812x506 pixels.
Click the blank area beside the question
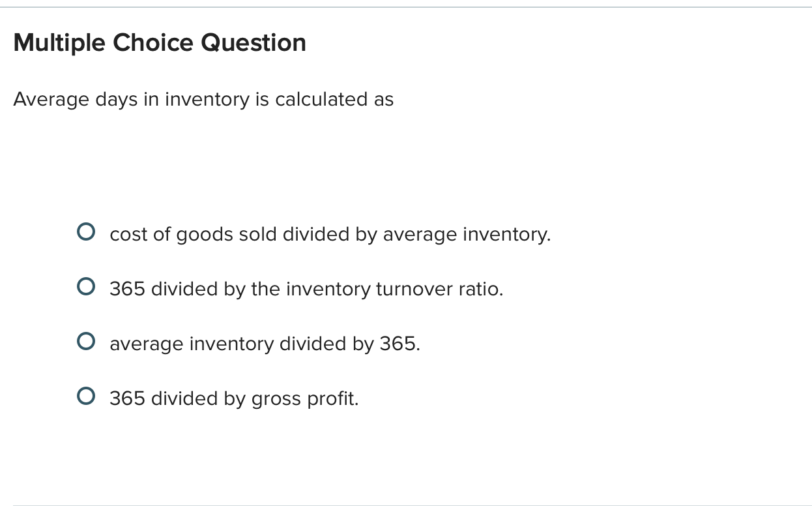587,100
